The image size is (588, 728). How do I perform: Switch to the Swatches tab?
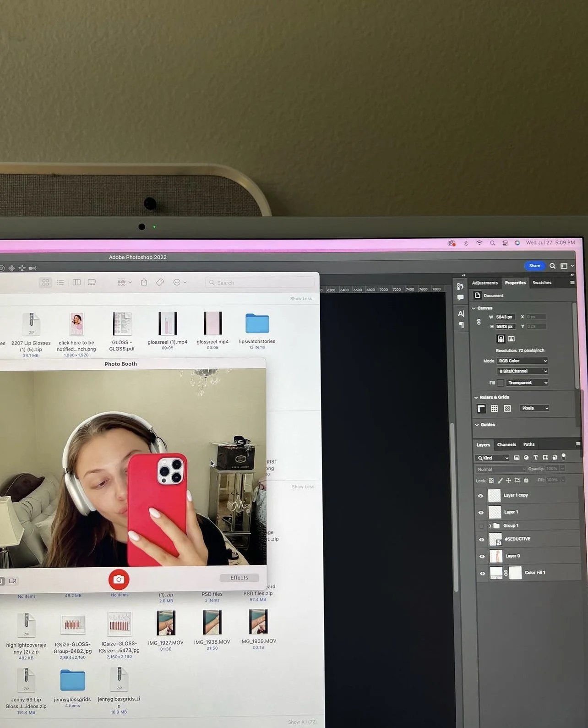(542, 283)
